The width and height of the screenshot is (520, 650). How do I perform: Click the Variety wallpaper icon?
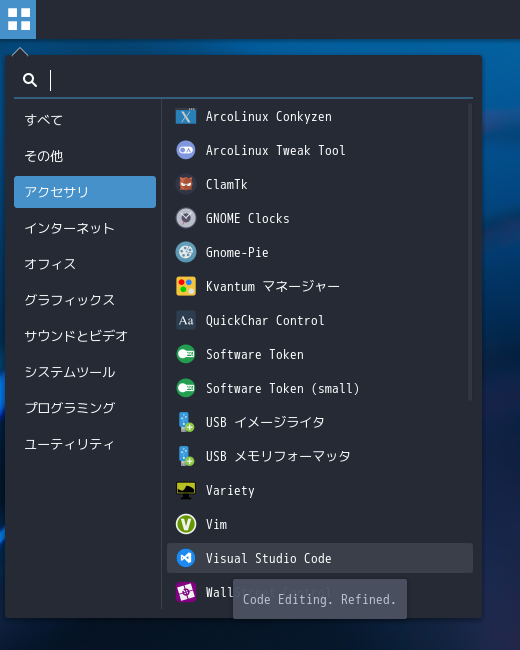tap(186, 490)
